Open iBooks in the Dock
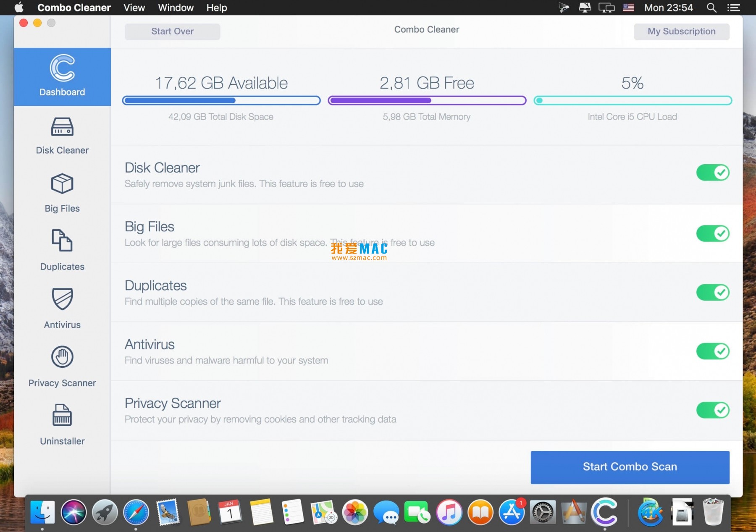The image size is (756, 532). 480,512
